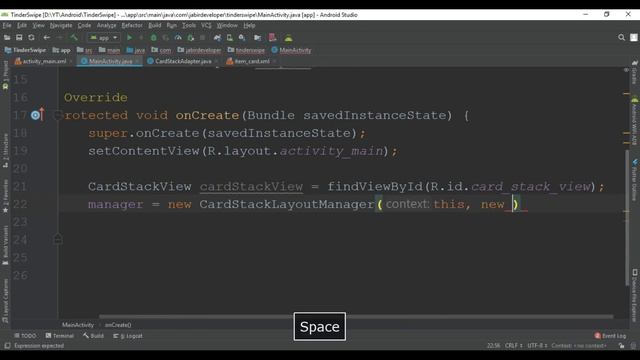Screen dimensions: 640x360
Task: Open the AVD Manager device icon
Action: click(229, 38)
